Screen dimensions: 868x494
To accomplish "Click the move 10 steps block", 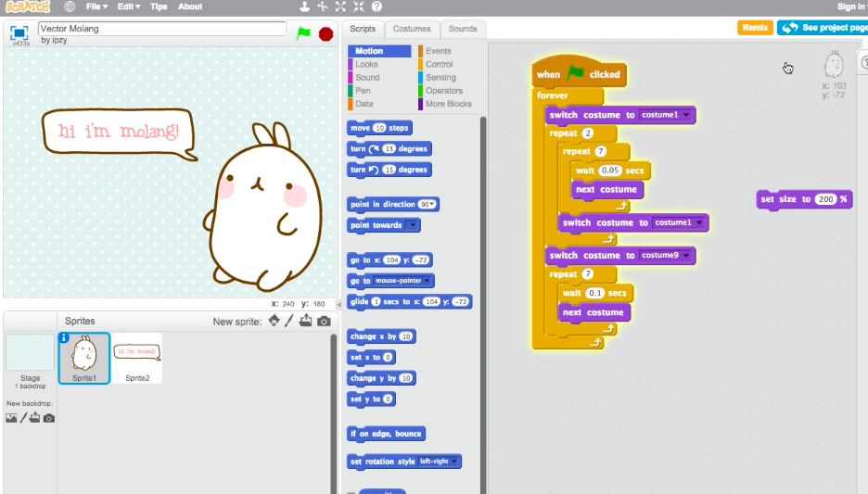I will [379, 128].
